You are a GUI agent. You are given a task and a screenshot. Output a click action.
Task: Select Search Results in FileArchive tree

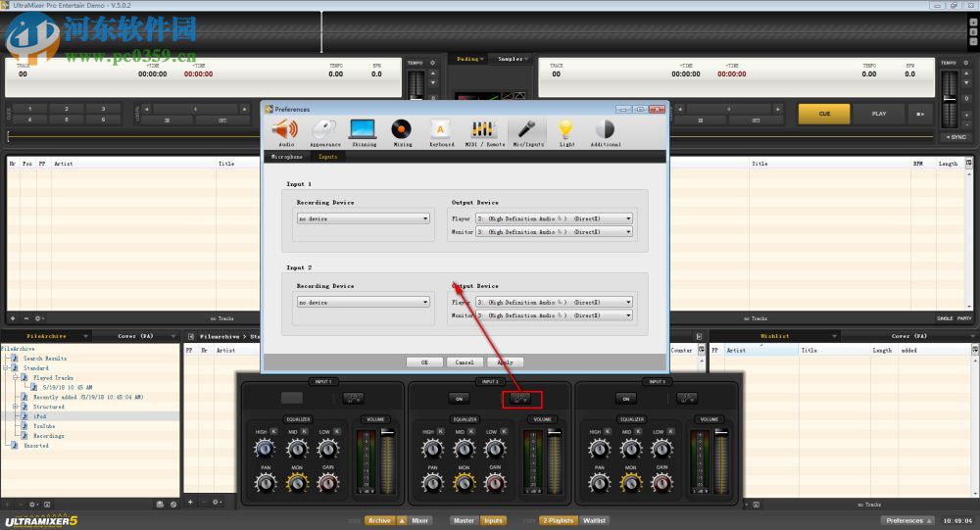pyautogui.click(x=44, y=359)
